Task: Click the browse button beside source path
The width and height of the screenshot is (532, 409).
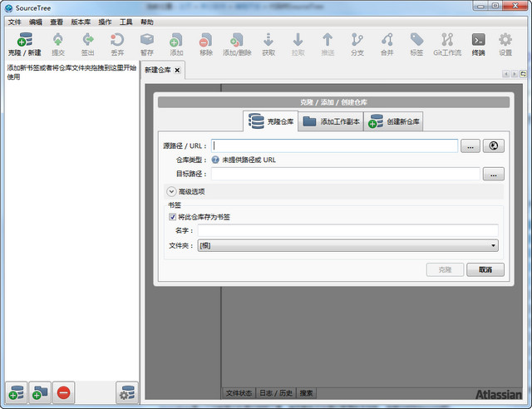Action: pyautogui.click(x=470, y=145)
